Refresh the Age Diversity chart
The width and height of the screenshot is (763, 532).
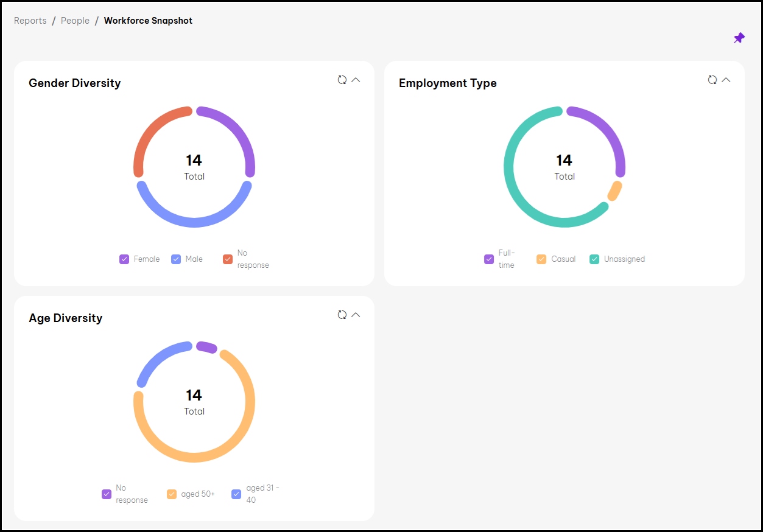(342, 315)
